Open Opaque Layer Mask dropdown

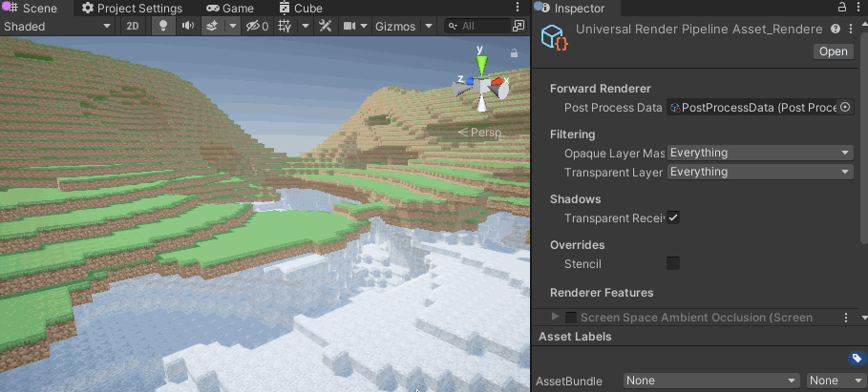tap(760, 153)
